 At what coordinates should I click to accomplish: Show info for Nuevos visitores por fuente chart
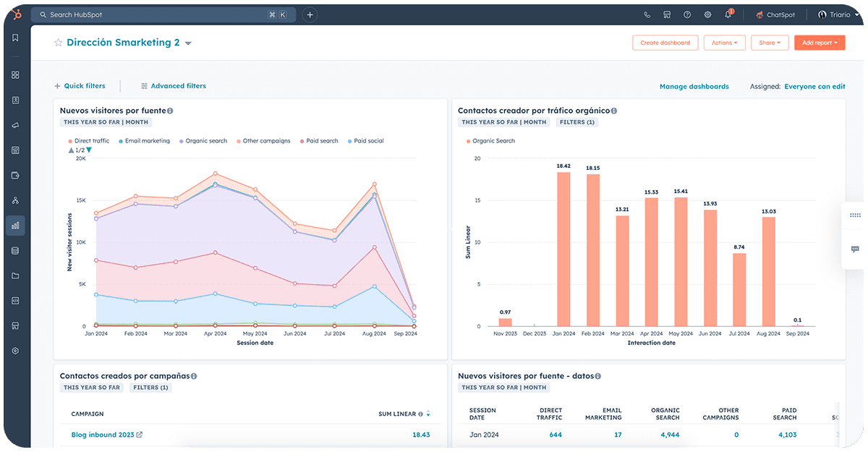click(x=170, y=111)
